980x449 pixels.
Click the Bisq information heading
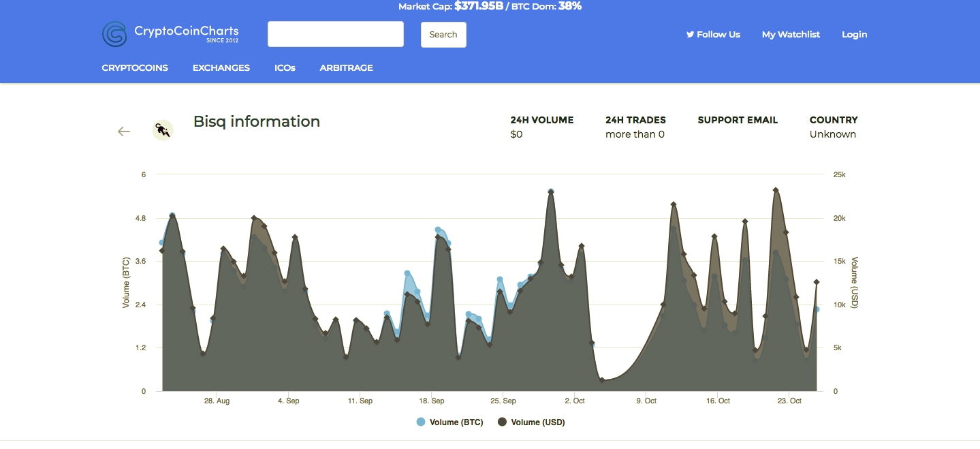tap(257, 121)
